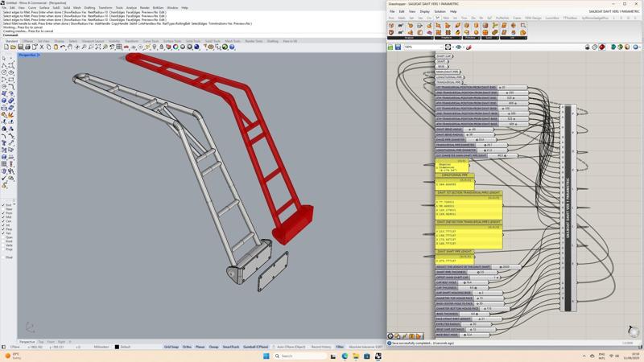Click the compass widget on Grasshopper canvas
The width and height of the screenshot is (644, 362).
tap(634, 331)
